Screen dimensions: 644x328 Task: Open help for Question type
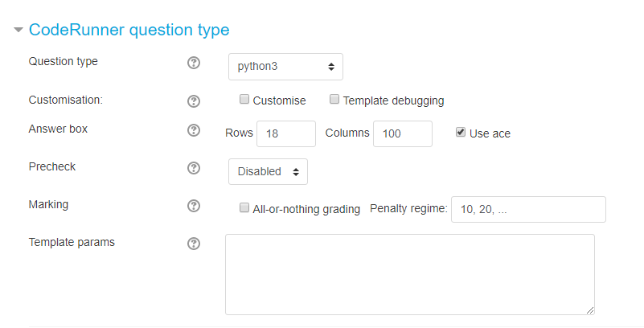[194, 63]
